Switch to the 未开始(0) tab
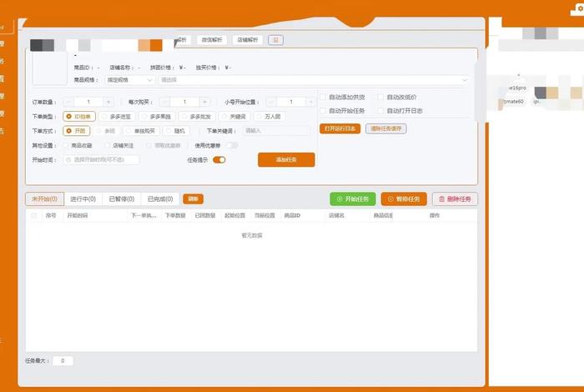Viewport: 584px width, 392px height. pos(44,199)
